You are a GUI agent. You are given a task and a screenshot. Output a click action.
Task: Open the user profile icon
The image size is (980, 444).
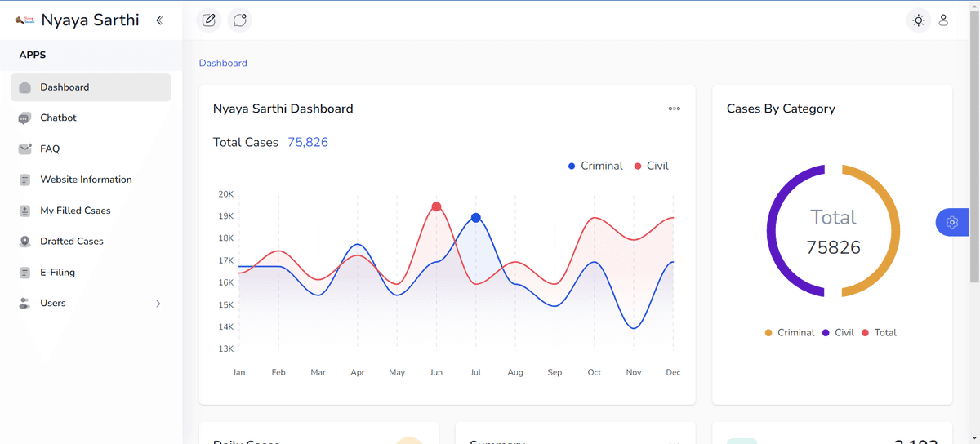click(x=943, y=20)
